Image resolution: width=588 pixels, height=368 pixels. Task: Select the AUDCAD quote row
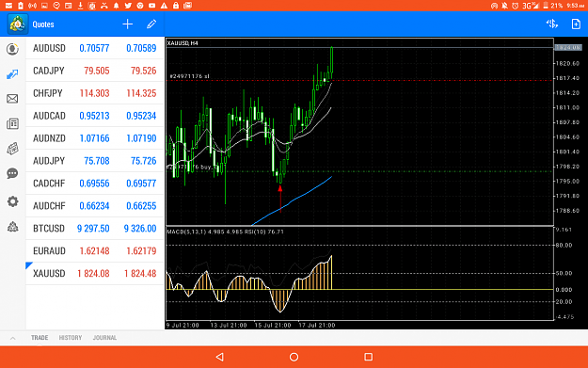point(95,116)
